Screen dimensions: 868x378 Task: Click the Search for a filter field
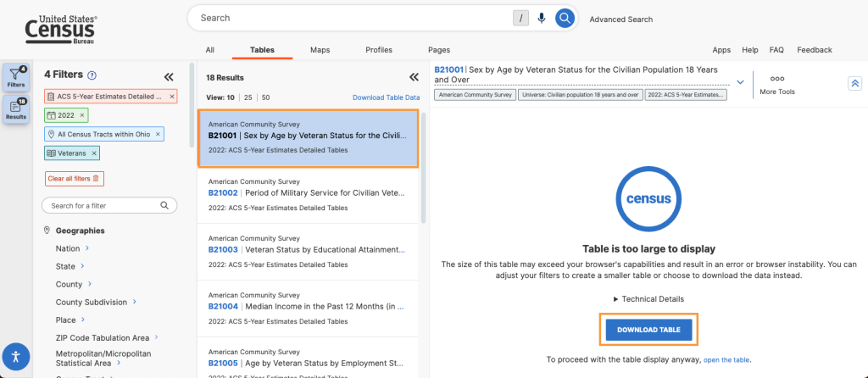(x=102, y=205)
